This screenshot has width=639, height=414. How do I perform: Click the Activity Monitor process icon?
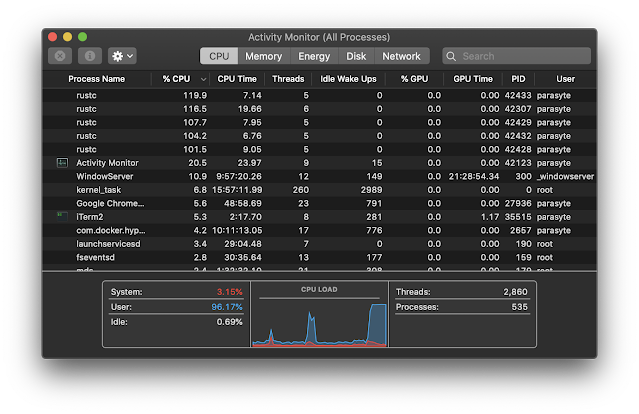click(x=62, y=163)
